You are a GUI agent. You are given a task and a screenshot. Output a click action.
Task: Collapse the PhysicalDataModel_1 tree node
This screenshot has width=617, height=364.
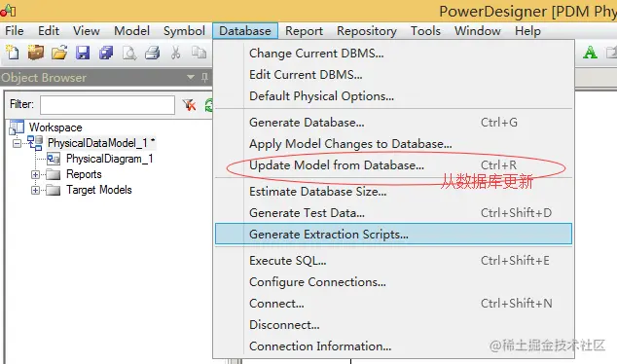pos(17,143)
